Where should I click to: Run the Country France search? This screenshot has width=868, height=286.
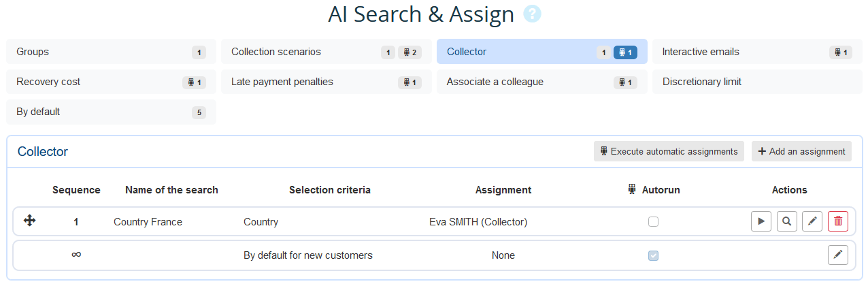761,221
